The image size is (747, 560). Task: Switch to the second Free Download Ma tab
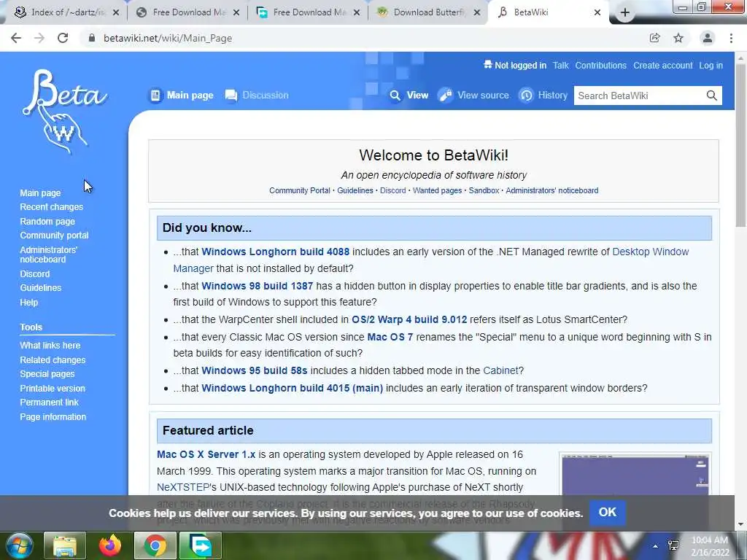coord(308,13)
